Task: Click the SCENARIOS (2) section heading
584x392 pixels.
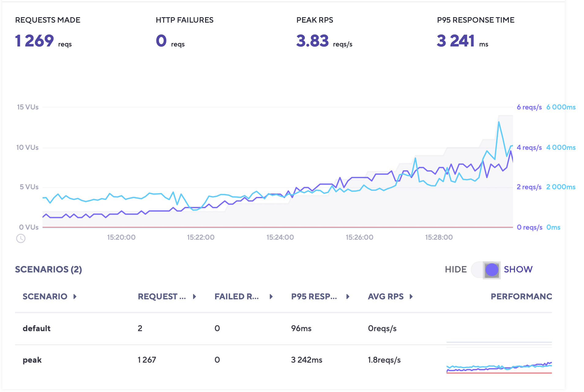Action: pos(48,269)
